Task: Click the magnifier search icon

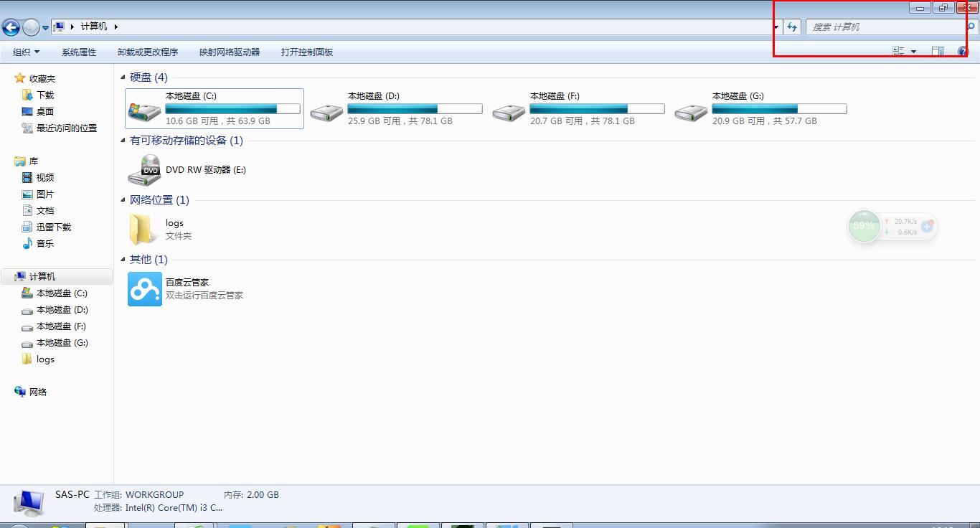Action: tap(971, 27)
